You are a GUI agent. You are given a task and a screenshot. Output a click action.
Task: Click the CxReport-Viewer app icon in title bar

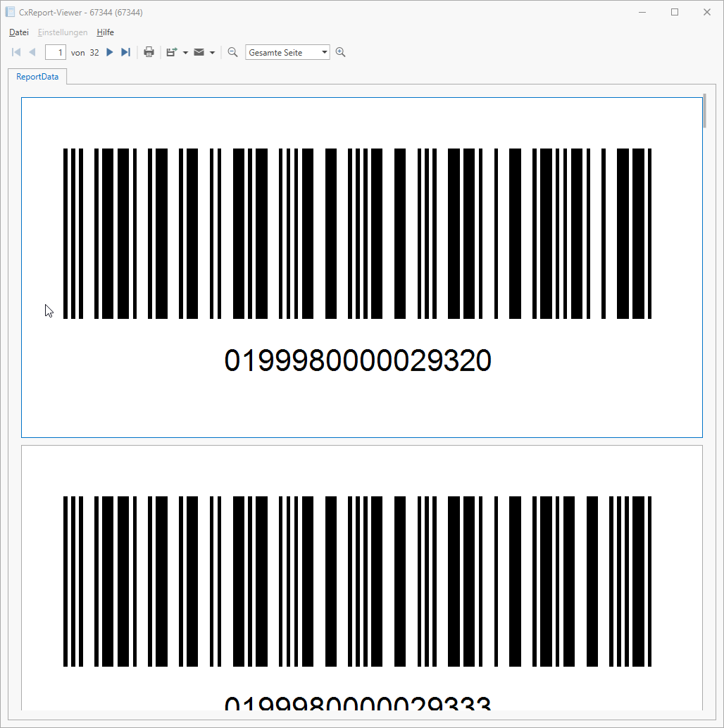point(11,12)
